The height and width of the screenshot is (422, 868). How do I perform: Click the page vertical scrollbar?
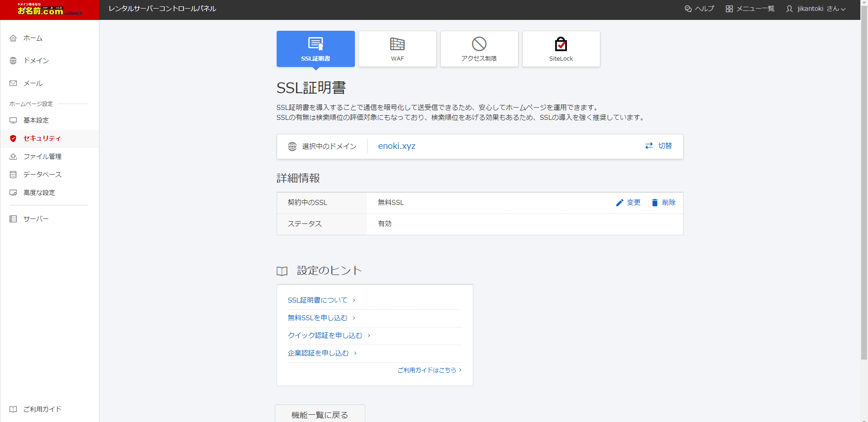click(864, 181)
